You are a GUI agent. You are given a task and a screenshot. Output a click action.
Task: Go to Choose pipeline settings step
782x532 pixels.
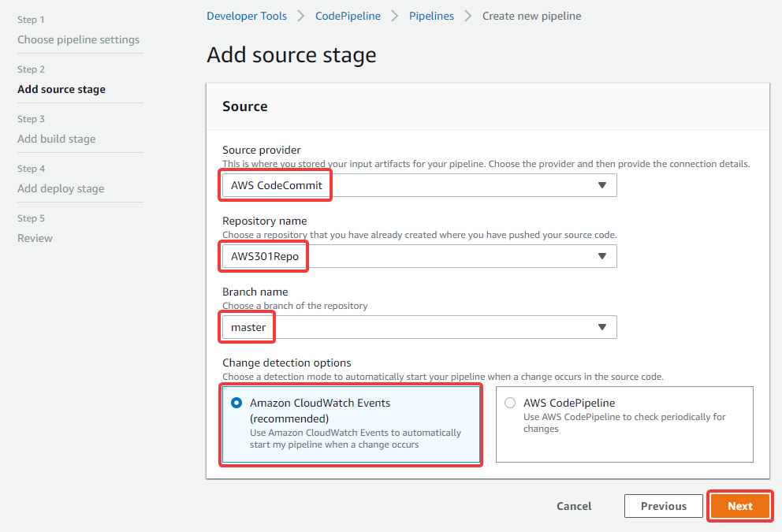[x=78, y=39]
